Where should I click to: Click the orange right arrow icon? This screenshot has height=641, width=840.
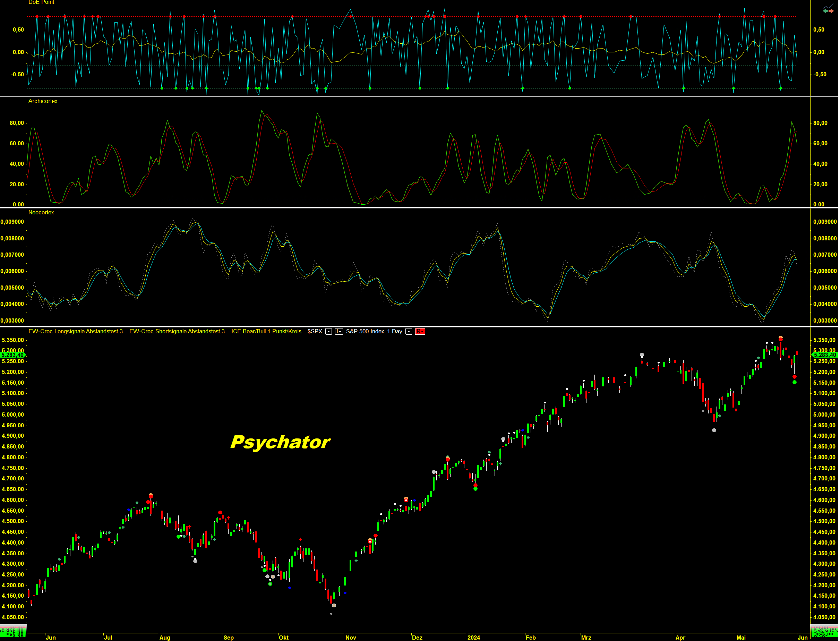831,11
